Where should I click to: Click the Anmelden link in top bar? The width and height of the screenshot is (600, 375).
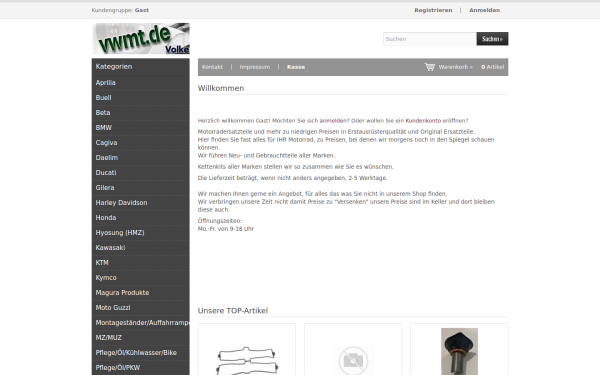tap(484, 10)
